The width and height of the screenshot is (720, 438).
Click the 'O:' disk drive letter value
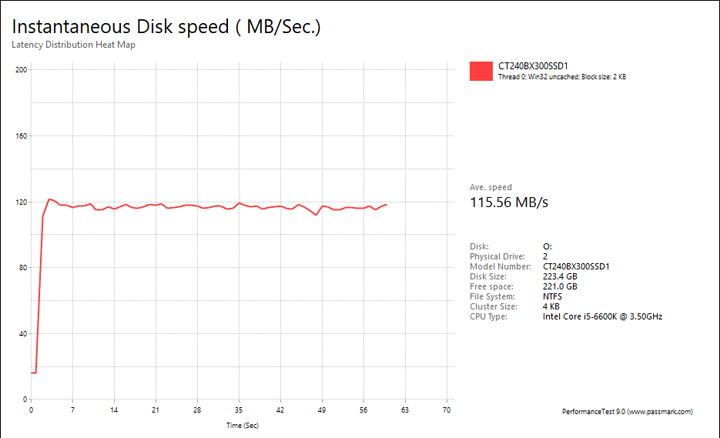tap(547, 246)
